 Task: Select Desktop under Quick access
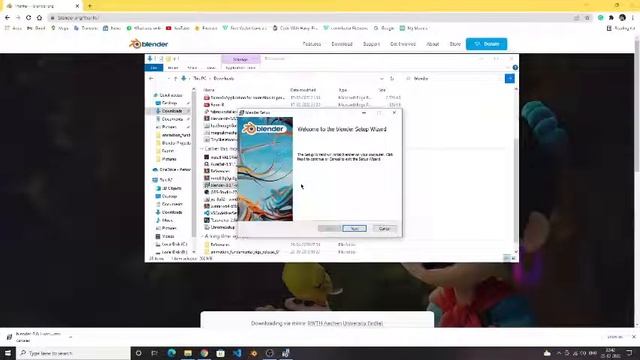pos(169,103)
